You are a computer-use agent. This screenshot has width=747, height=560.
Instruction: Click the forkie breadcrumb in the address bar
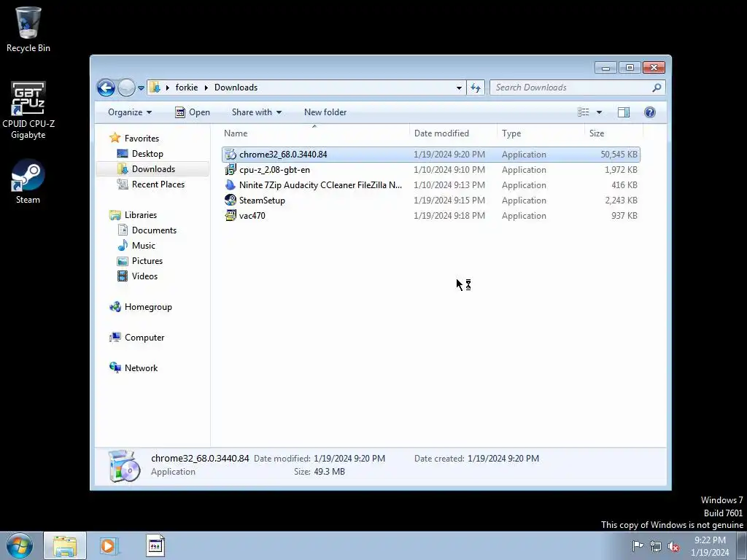[x=186, y=87]
